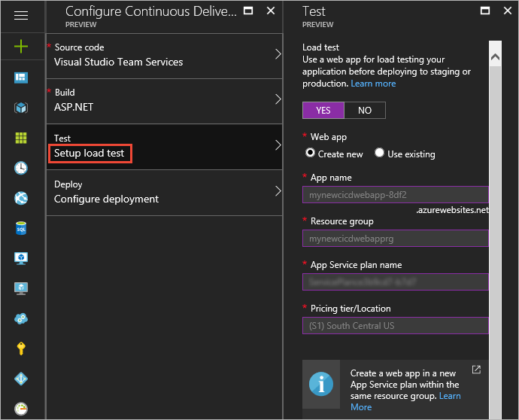Click the blue info icon in the notice box
The width and height of the screenshot is (519, 420).
pyautogui.click(x=321, y=384)
